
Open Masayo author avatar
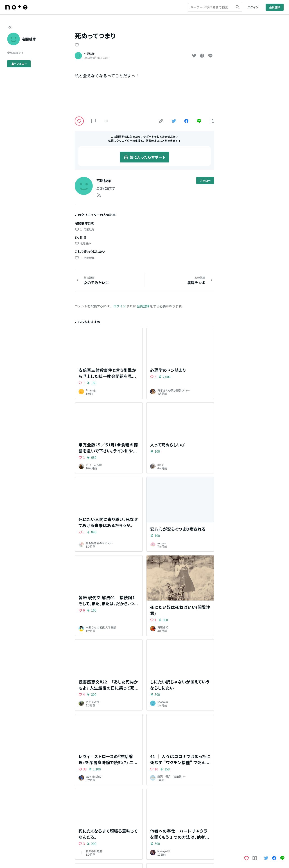153,852
